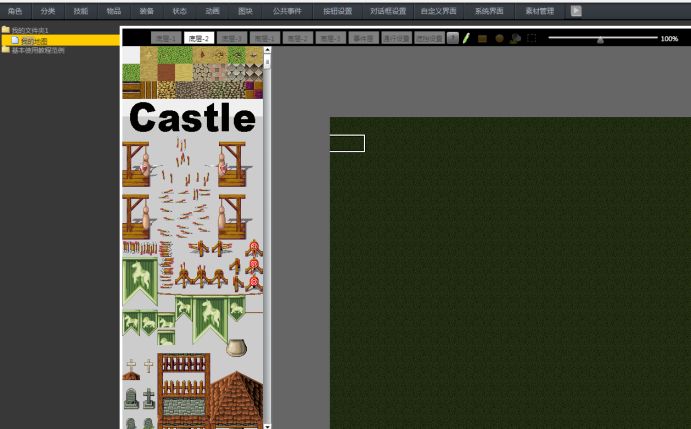Switch to the 事件层 layer tab
The image size is (691, 429).
click(364, 38)
